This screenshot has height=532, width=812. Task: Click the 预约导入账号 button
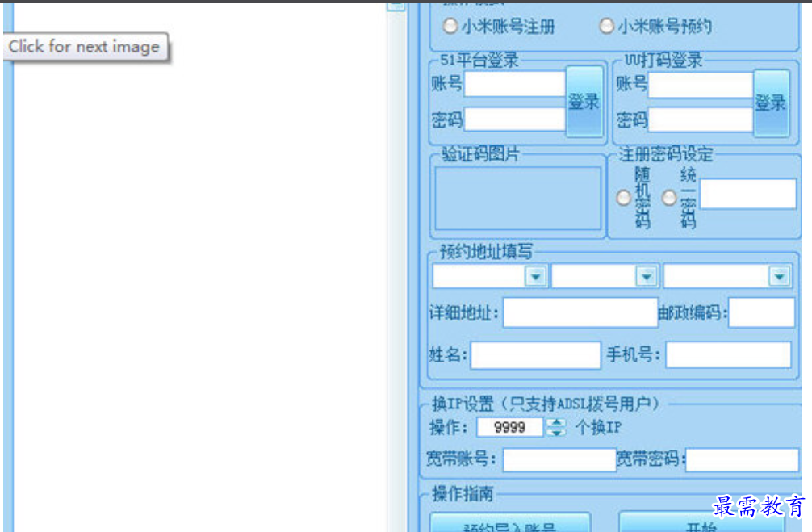[510, 522]
